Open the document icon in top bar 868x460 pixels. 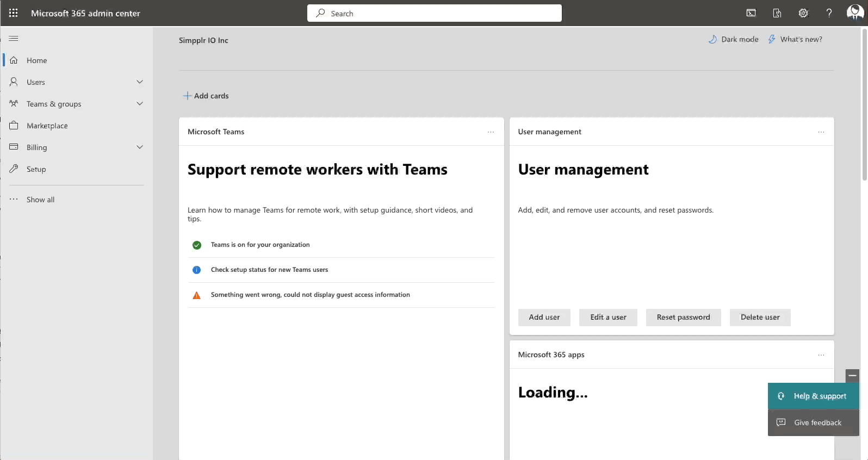777,13
